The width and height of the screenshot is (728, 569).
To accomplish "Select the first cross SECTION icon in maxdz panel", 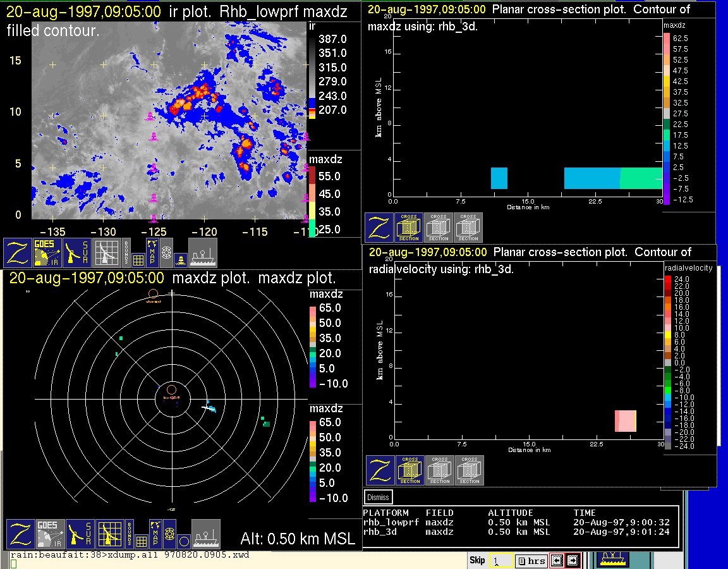I will 409,228.
